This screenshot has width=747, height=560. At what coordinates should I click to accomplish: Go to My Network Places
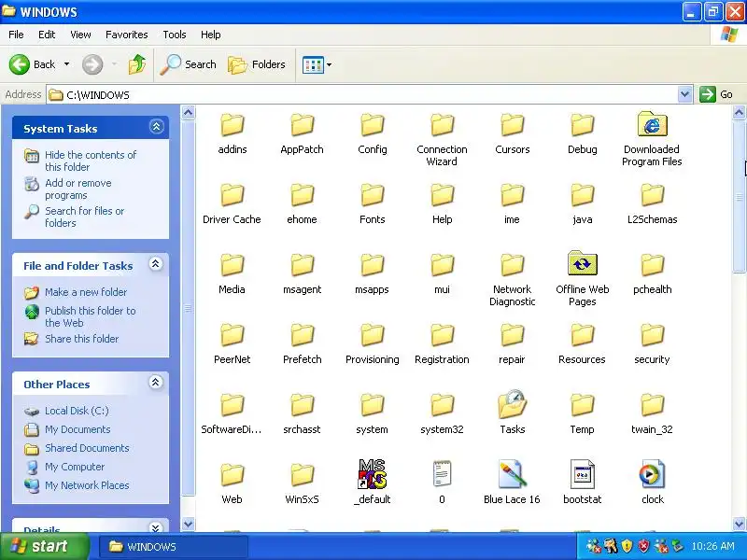point(87,485)
